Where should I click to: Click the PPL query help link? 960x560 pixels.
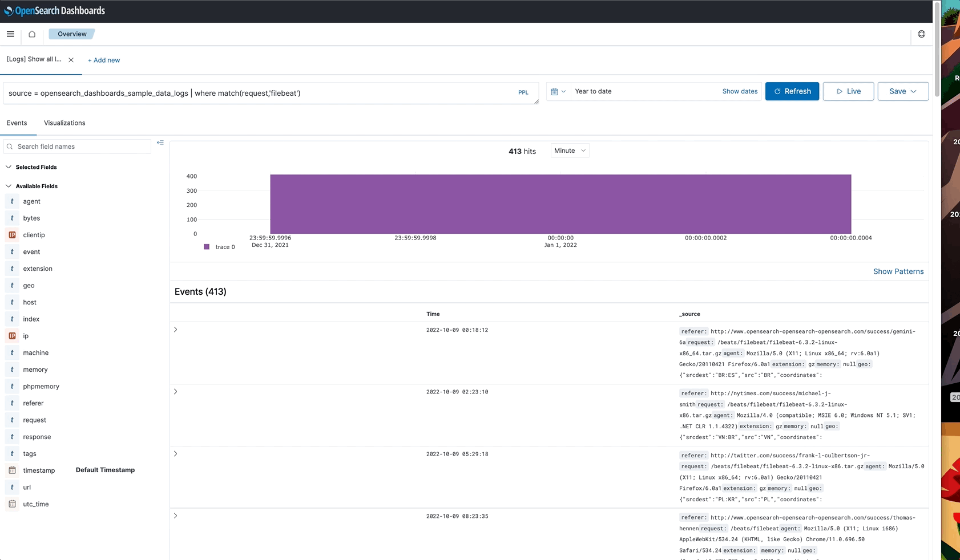[x=523, y=92]
